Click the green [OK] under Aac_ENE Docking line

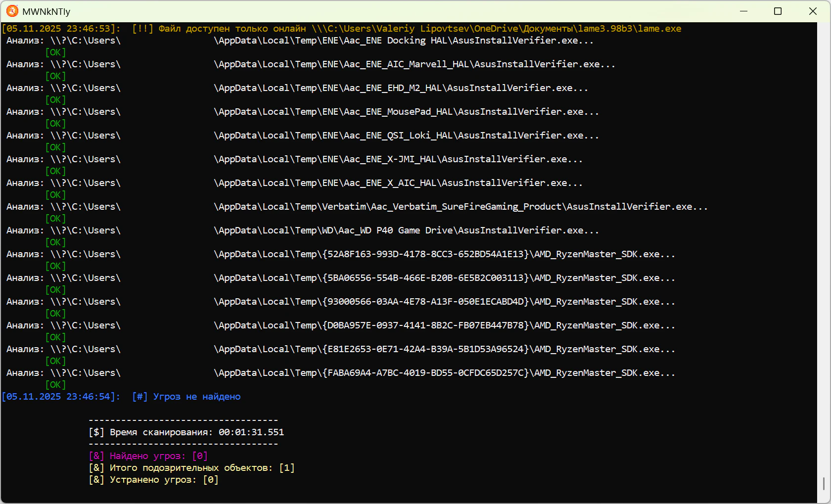[x=55, y=52]
